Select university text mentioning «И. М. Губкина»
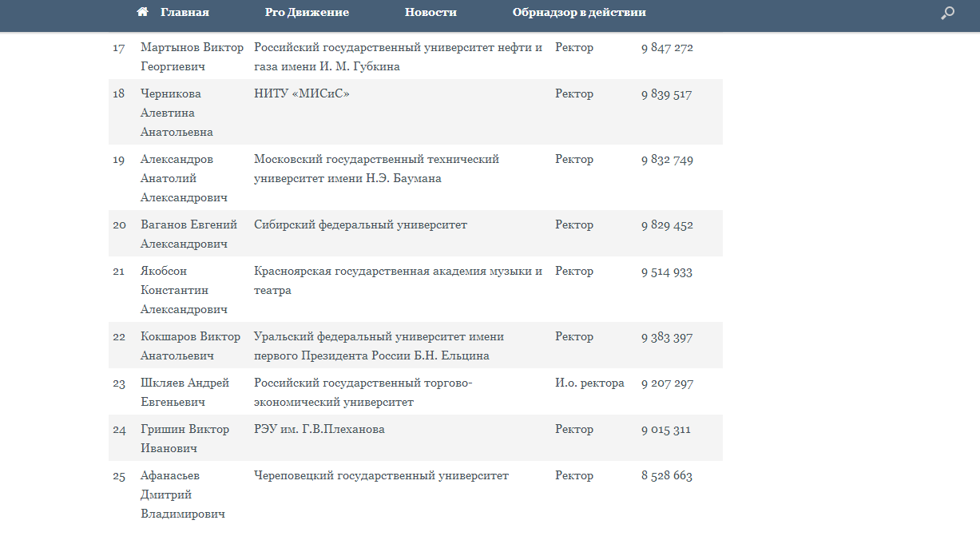Screen dimensions: 980x544 [399, 57]
